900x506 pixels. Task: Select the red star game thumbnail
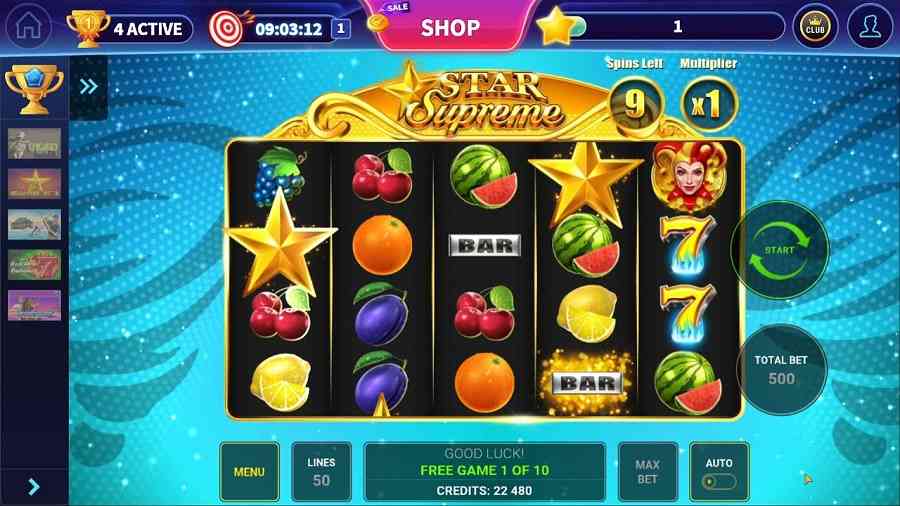(34, 184)
